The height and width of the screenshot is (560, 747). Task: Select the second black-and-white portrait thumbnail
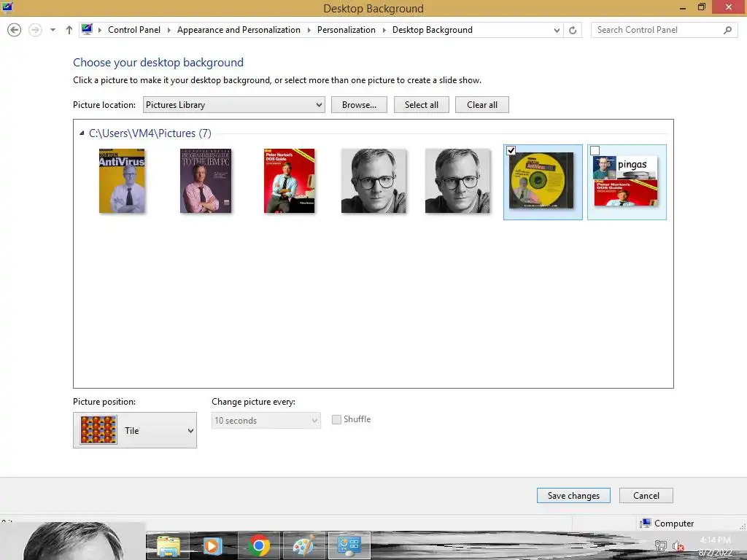pos(457,181)
